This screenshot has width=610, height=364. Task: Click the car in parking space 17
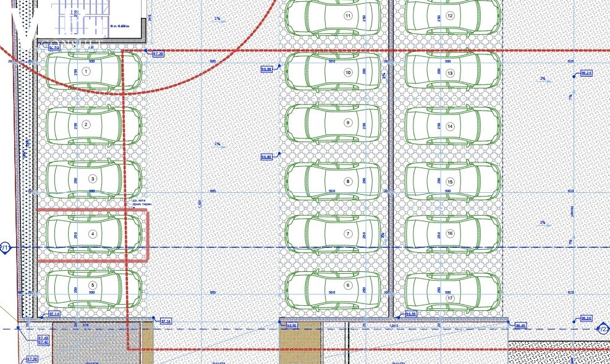(x=453, y=290)
